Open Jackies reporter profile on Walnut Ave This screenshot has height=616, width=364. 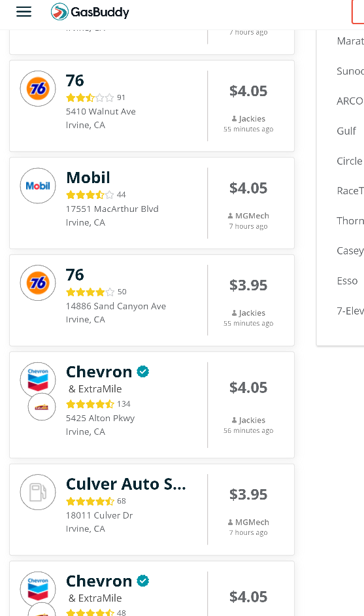click(x=248, y=118)
